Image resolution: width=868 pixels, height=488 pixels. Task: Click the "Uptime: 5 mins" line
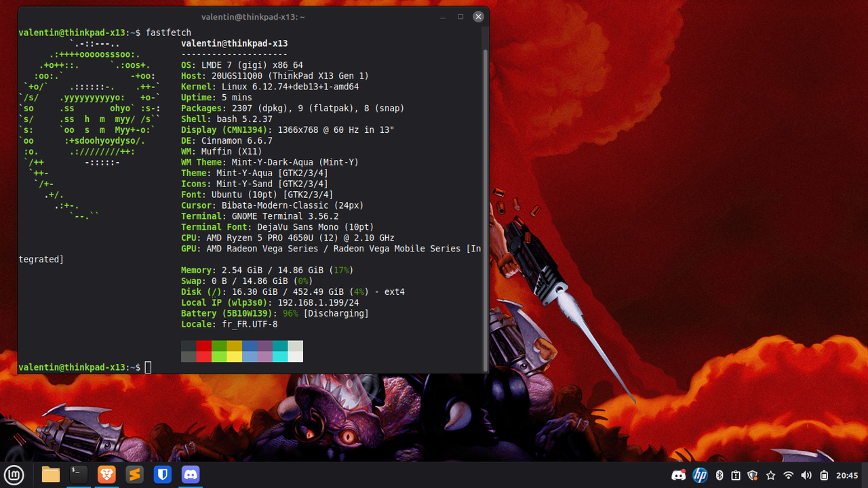pyautogui.click(x=216, y=98)
